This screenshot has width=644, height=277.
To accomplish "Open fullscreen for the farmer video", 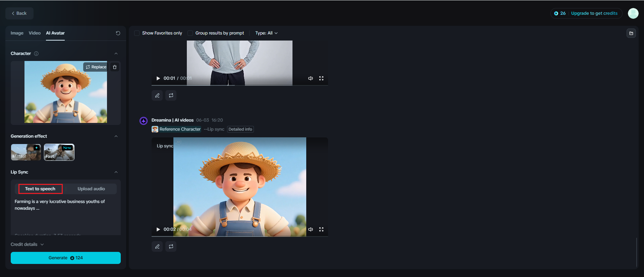I will [321, 229].
